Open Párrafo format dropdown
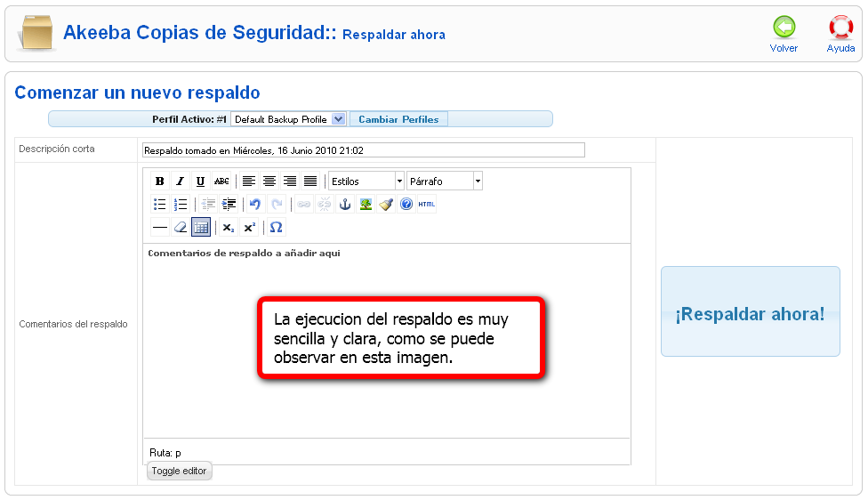 coord(445,181)
